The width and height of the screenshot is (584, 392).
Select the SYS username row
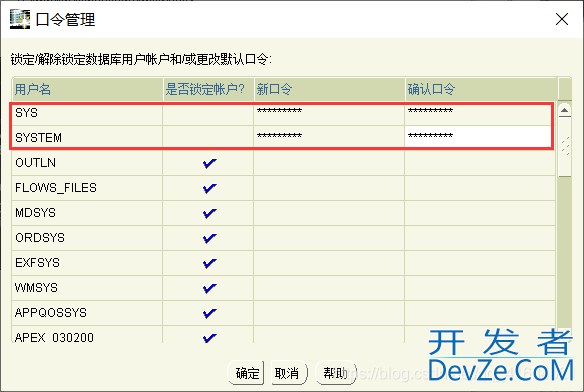[x=87, y=113]
